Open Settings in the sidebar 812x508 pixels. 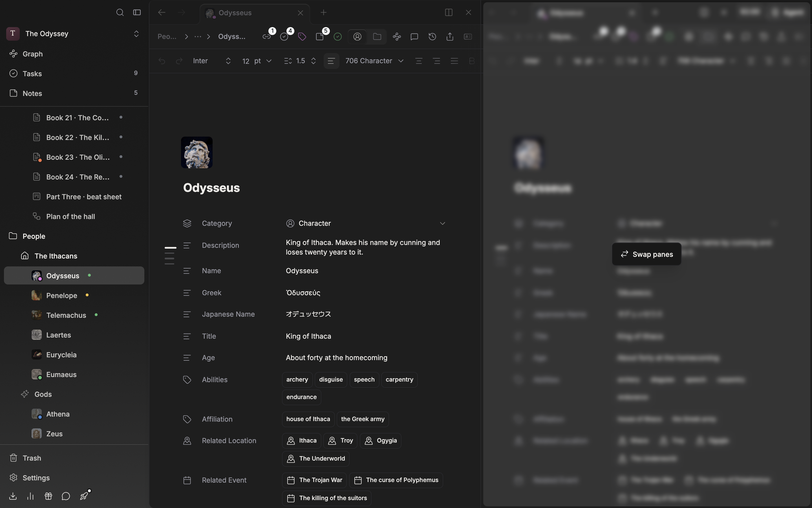coord(74,478)
